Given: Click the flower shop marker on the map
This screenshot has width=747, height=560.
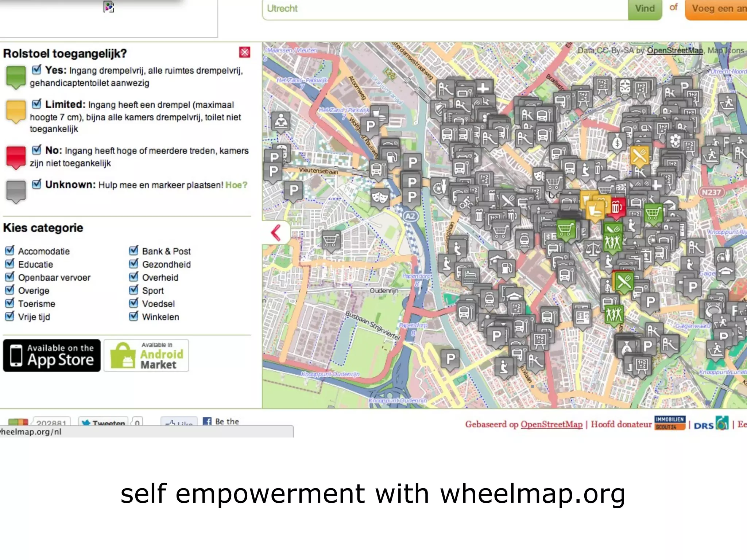Looking at the screenshot, I should [x=675, y=141].
